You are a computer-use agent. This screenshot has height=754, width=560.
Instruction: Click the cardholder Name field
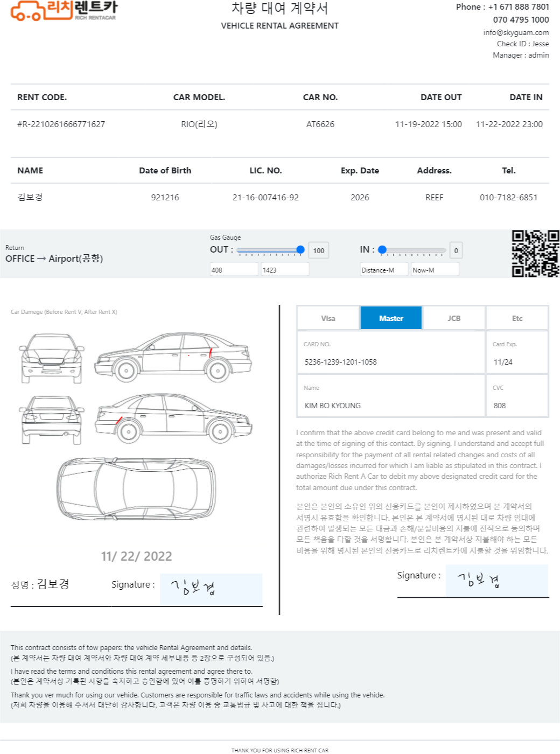pyautogui.click(x=391, y=406)
